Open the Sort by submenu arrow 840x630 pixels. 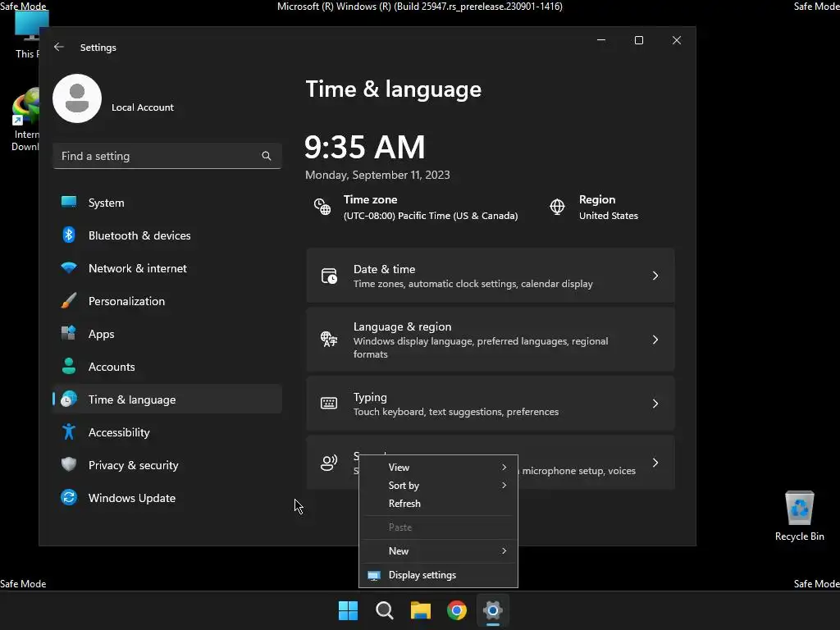pos(504,486)
